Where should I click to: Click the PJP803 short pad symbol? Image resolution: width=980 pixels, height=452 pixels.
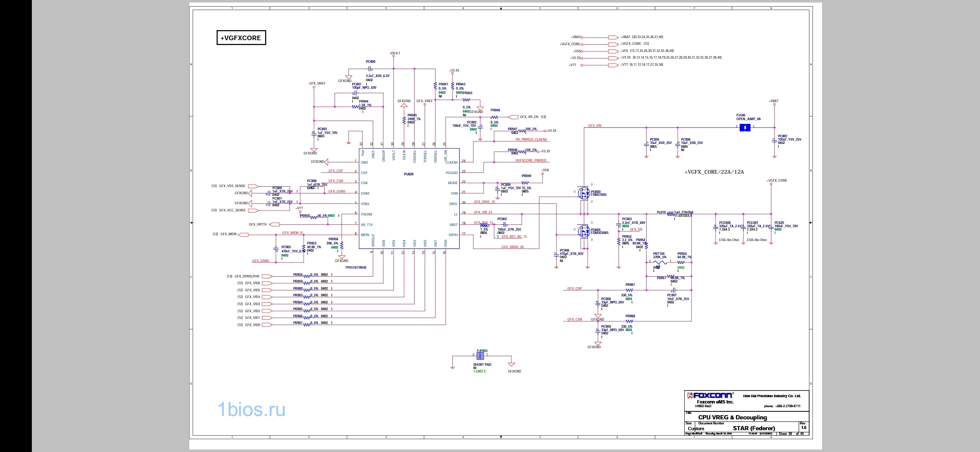480,356
